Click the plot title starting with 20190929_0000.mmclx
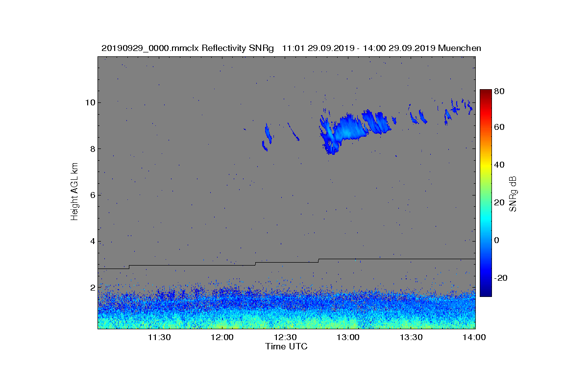Viewport: 588px width, 392px height. (x=291, y=48)
